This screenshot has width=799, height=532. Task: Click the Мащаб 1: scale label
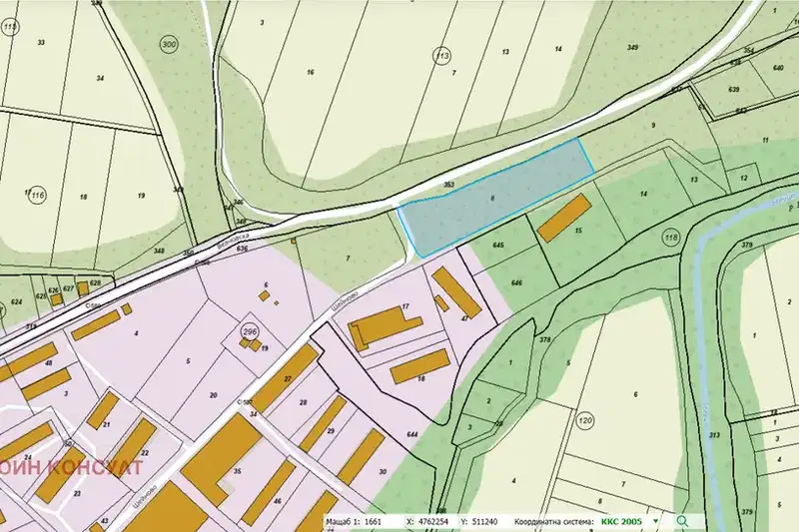pos(344,522)
